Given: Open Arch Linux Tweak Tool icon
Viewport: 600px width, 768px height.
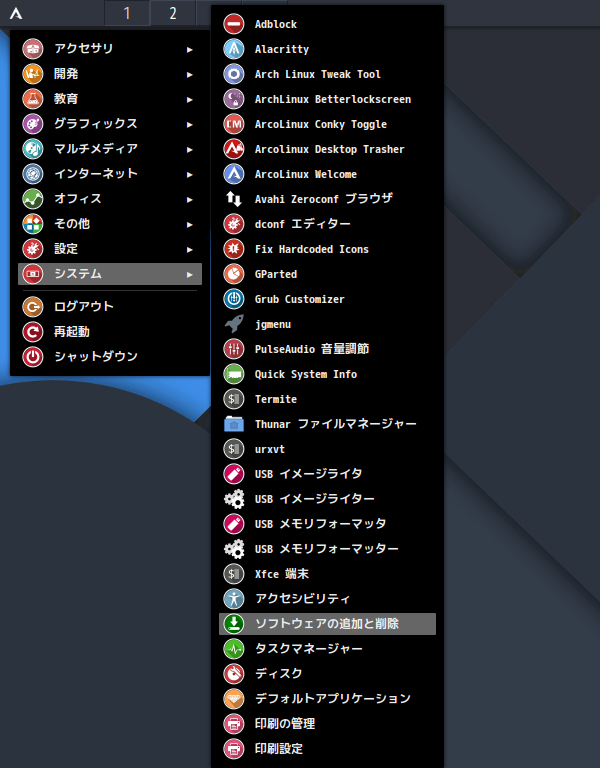Looking at the screenshot, I should 234,74.
